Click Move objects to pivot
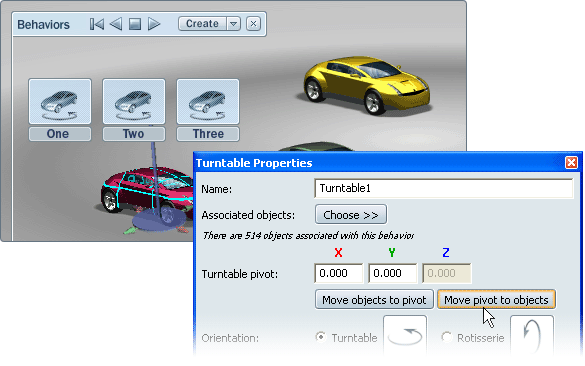 (x=374, y=300)
